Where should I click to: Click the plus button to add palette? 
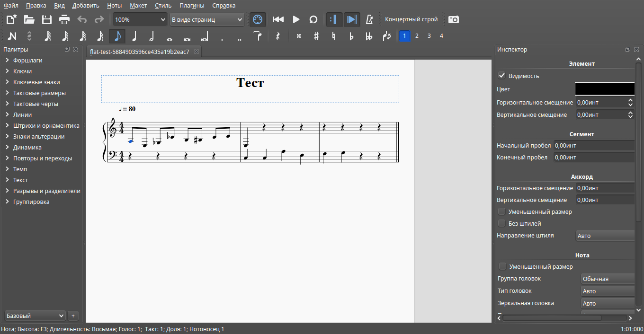[73, 316]
